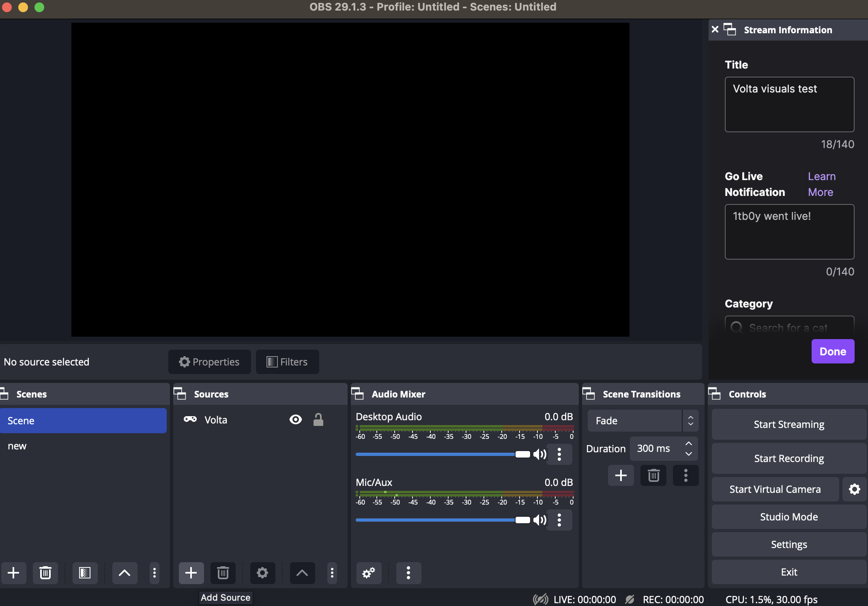Mute Desktop Audio speaker icon
Image resolution: width=868 pixels, height=606 pixels.
(539, 454)
